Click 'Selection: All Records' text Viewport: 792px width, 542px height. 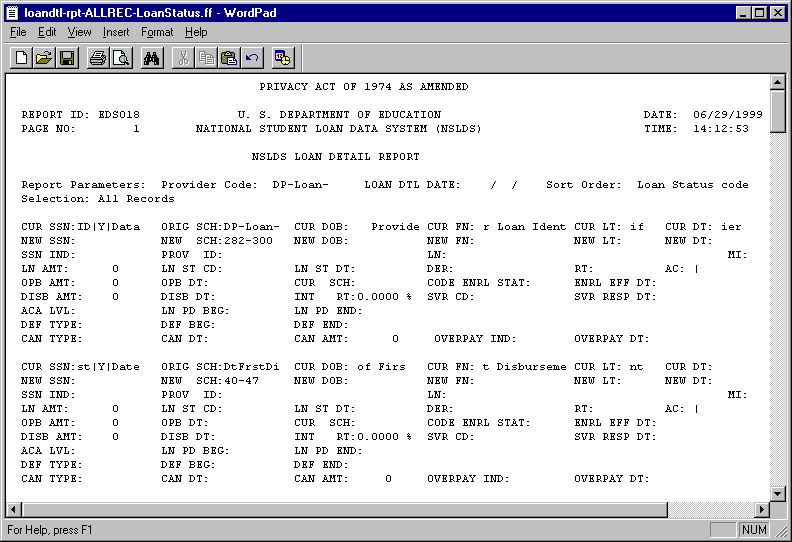(x=97, y=199)
